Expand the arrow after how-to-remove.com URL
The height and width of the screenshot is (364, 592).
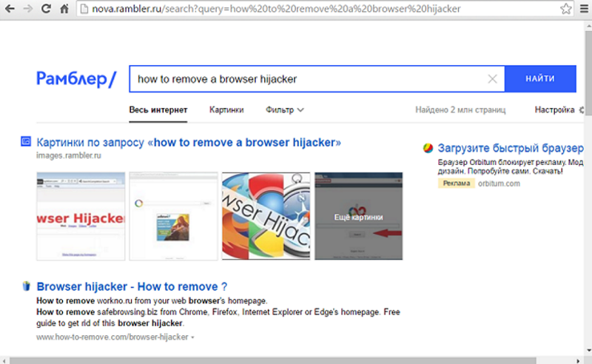click(x=192, y=337)
